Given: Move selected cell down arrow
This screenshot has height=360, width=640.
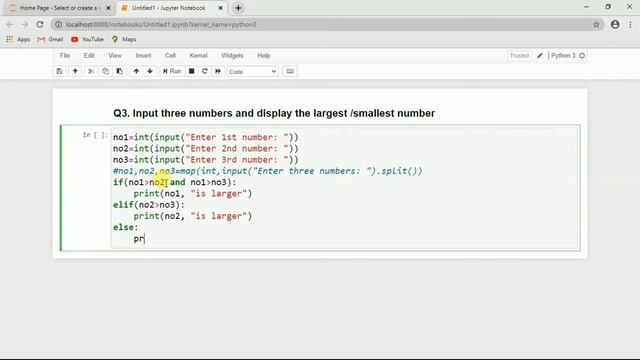Looking at the screenshot, I should click(150, 71).
